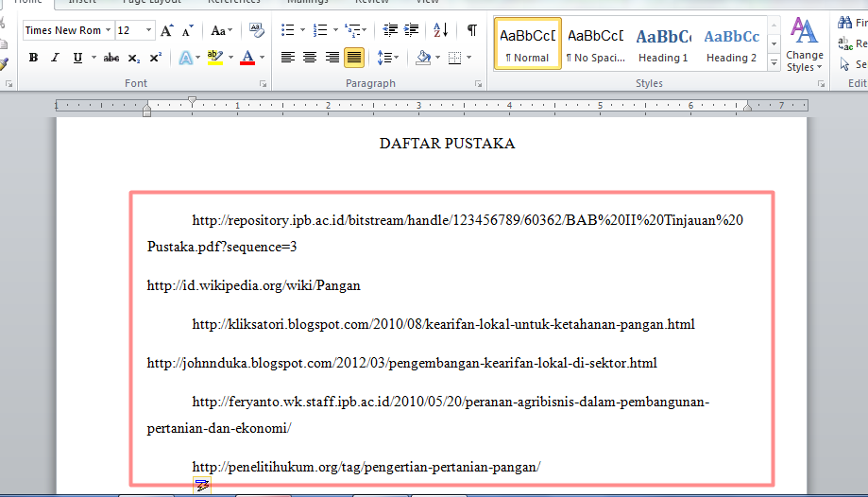Click Text Highlight Color icon
This screenshot has height=497, width=868.
(x=214, y=58)
